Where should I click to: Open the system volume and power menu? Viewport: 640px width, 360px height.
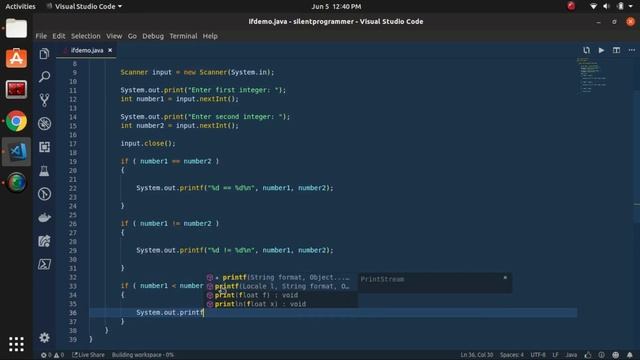tap(612, 6)
